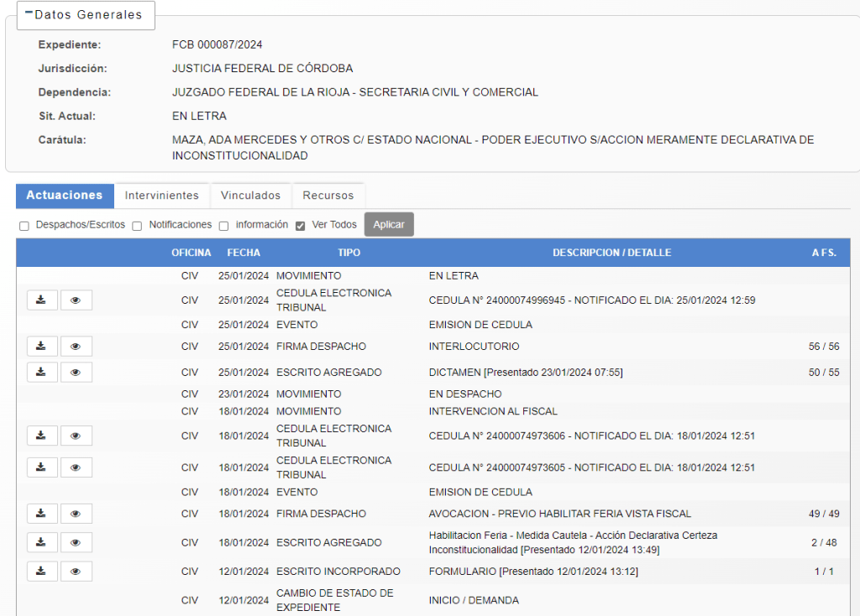The image size is (860, 616).
Task: Download the FORMULARIO escrito incorporado
Action: pyautogui.click(x=42, y=571)
